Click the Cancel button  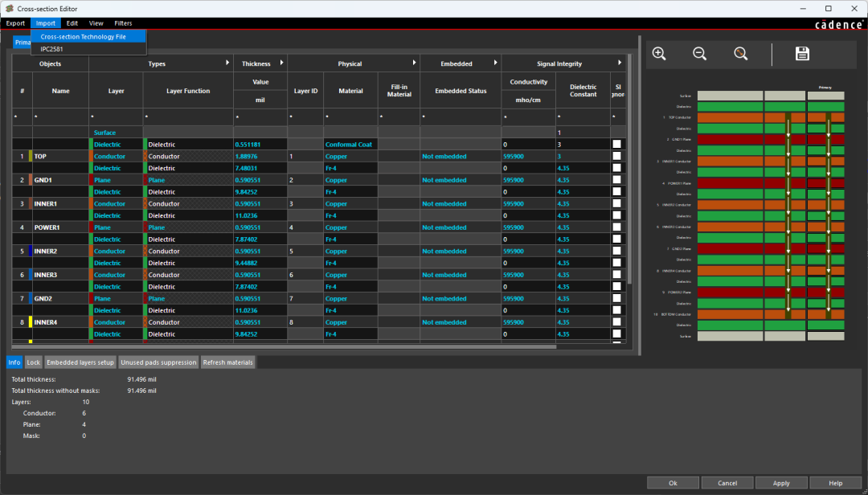coord(727,483)
